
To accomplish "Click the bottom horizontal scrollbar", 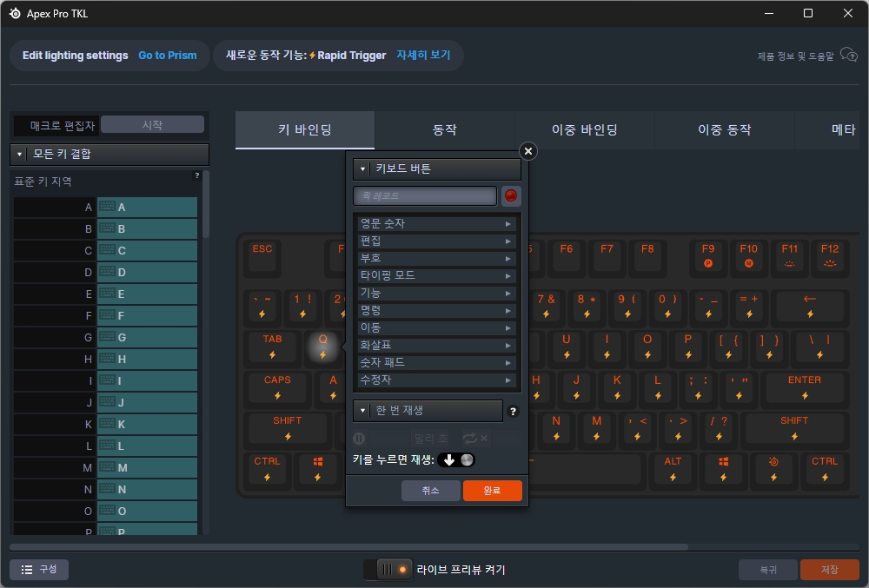I will [x=348, y=546].
